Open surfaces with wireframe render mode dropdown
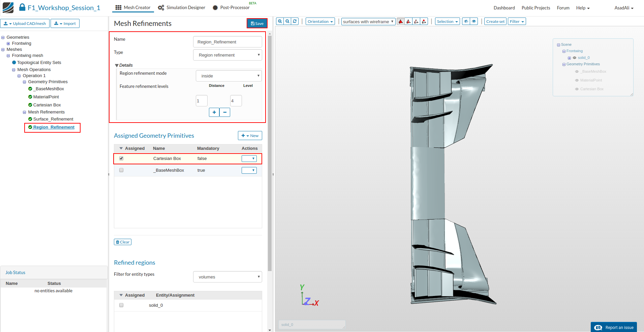 368,22
